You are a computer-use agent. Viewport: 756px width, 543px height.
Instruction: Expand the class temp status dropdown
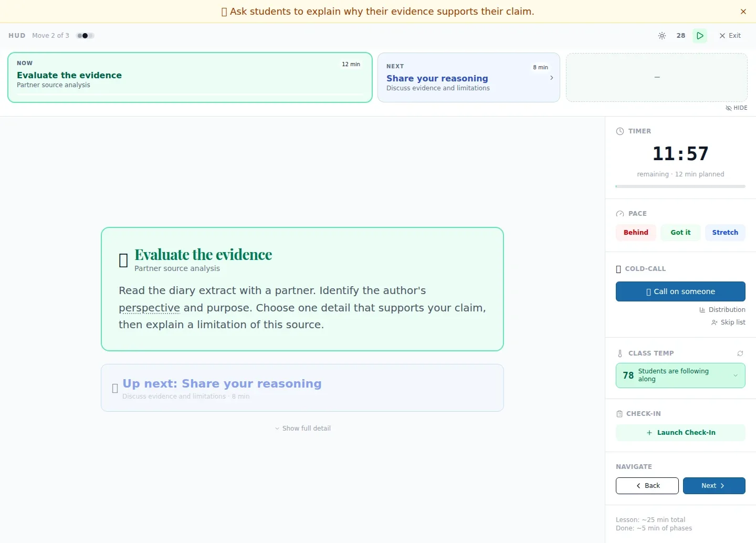coord(736,375)
